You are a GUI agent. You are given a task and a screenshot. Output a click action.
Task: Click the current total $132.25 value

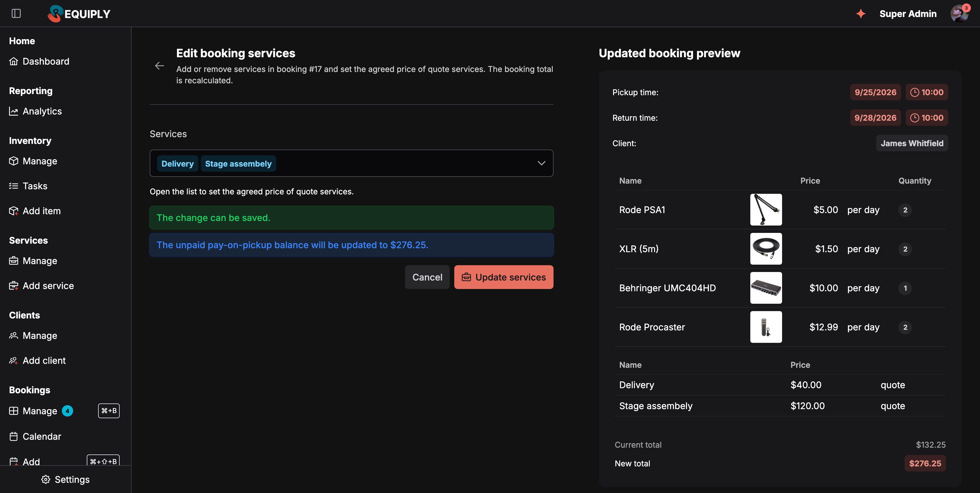[x=931, y=445]
